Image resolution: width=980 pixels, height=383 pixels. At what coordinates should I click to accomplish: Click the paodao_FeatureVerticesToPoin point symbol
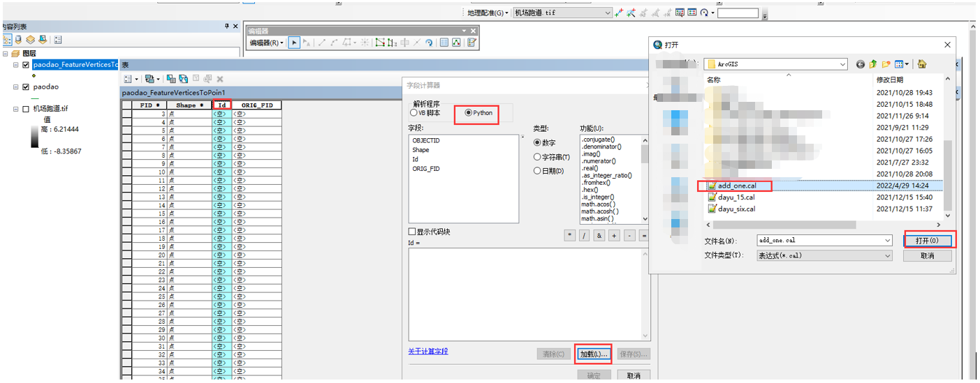tap(34, 75)
